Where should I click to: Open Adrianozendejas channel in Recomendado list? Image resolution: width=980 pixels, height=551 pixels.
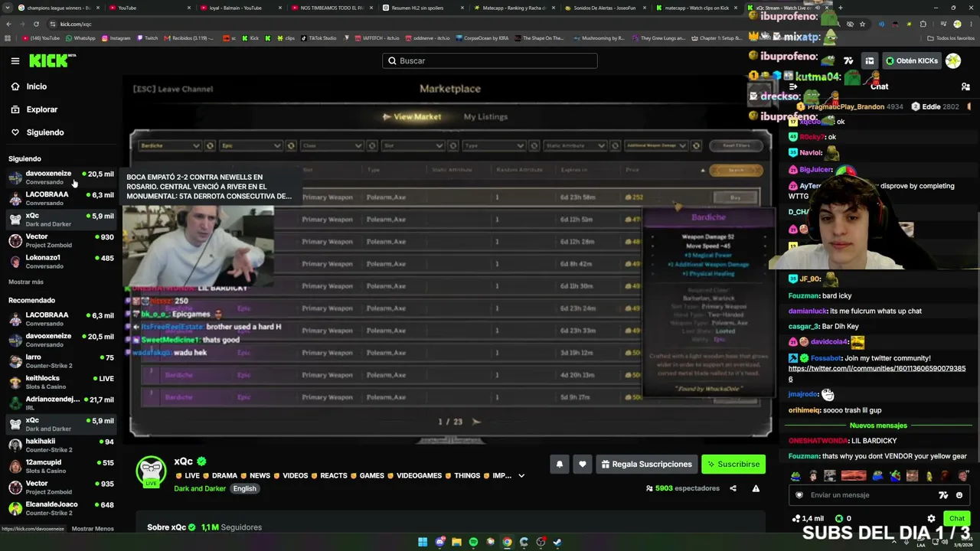pos(61,403)
